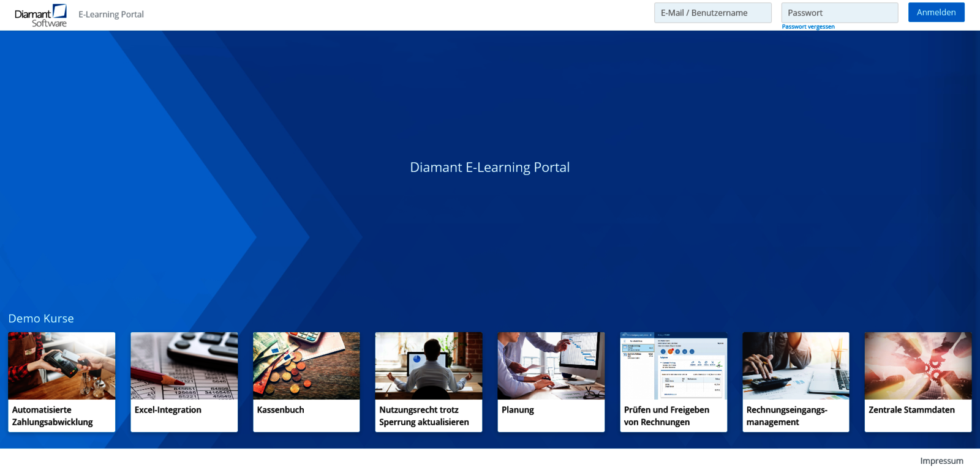Click the Diamant Software logo

coord(40,15)
